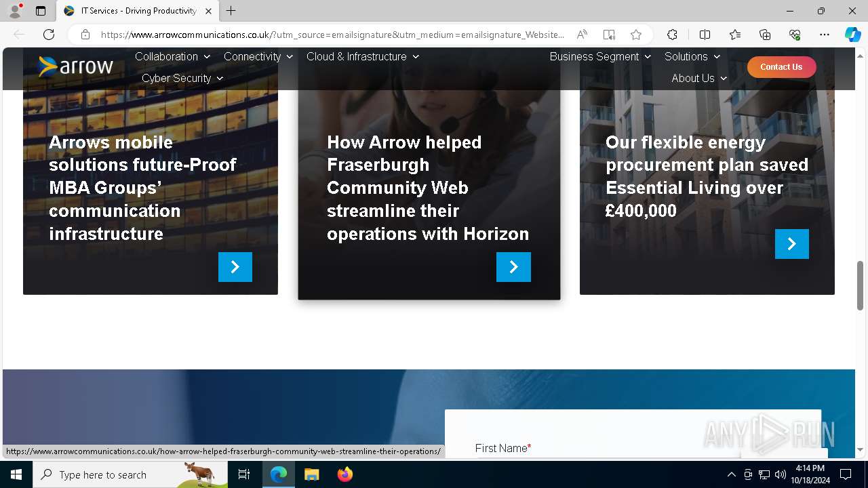Open Fraserburgh case study arrow button

point(513,267)
